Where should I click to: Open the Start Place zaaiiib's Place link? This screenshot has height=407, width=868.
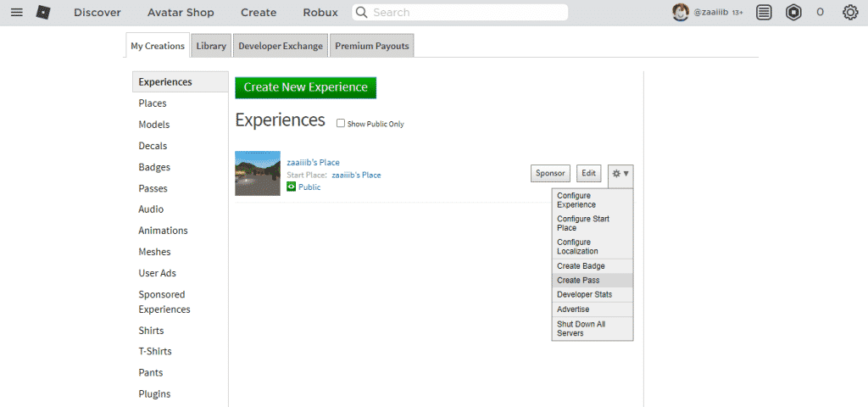[356, 175]
